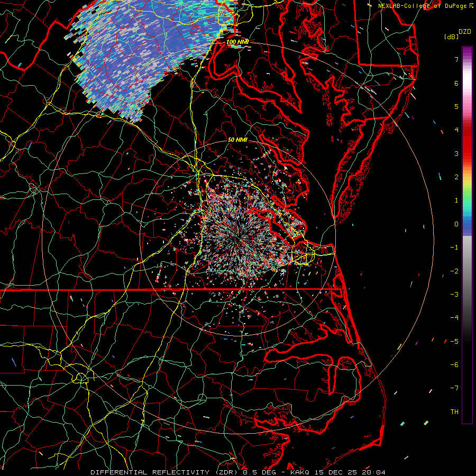The width and height of the screenshot is (476, 476).
Task: Click the [dB] unit label
Action: (x=452, y=36)
